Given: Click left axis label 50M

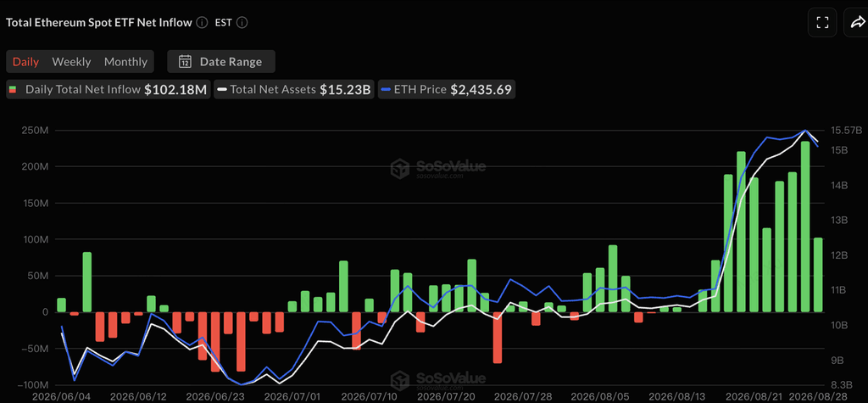Looking at the screenshot, I should [38, 276].
